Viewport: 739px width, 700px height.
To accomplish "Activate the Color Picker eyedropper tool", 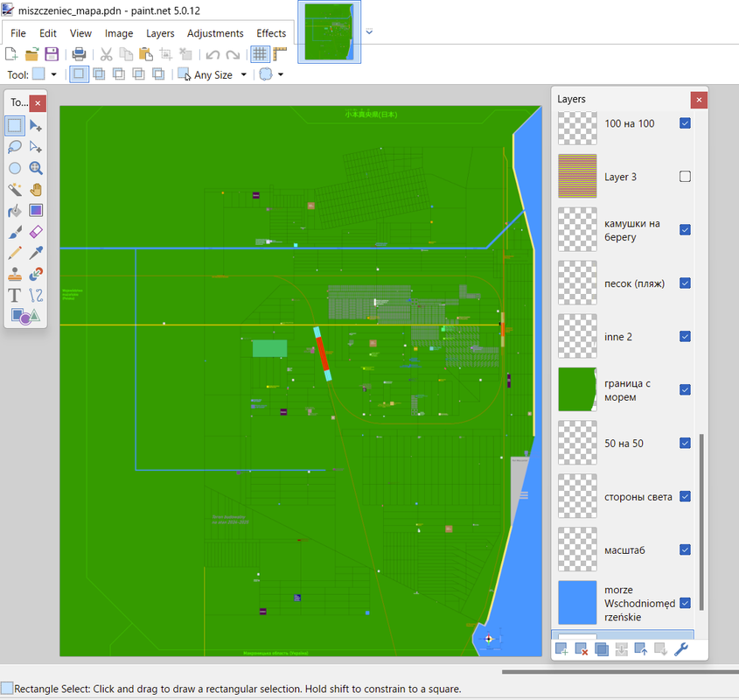I will (36, 253).
